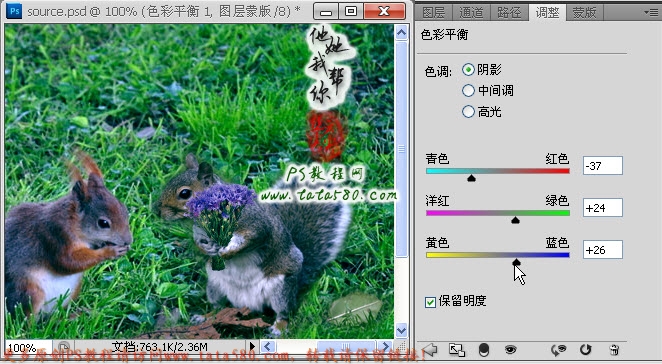662x364 pixels.
Task: Click the status bar preview icon beside zoom
Action: click(x=63, y=347)
